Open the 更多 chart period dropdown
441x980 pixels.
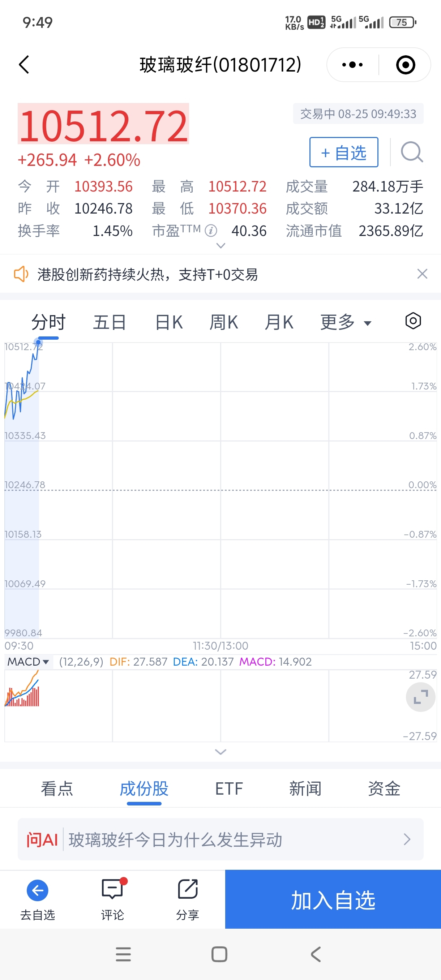pyautogui.click(x=346, y=322)
